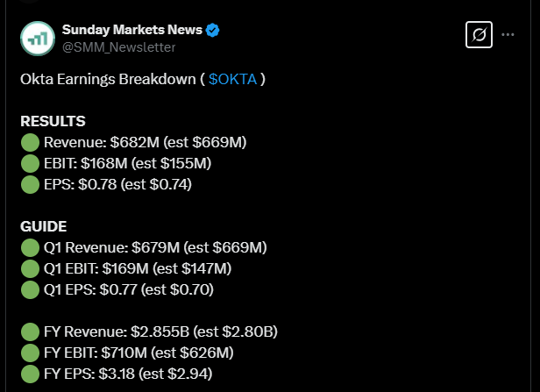The image size is (540, 392).
Task: Click the green circle beside Revenue: $682M
Action: pos(30,142)
